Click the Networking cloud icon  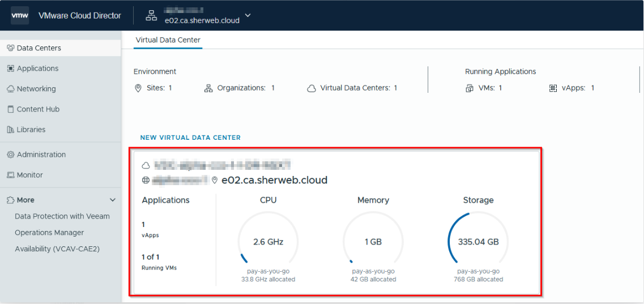click(x=11, y=89)
